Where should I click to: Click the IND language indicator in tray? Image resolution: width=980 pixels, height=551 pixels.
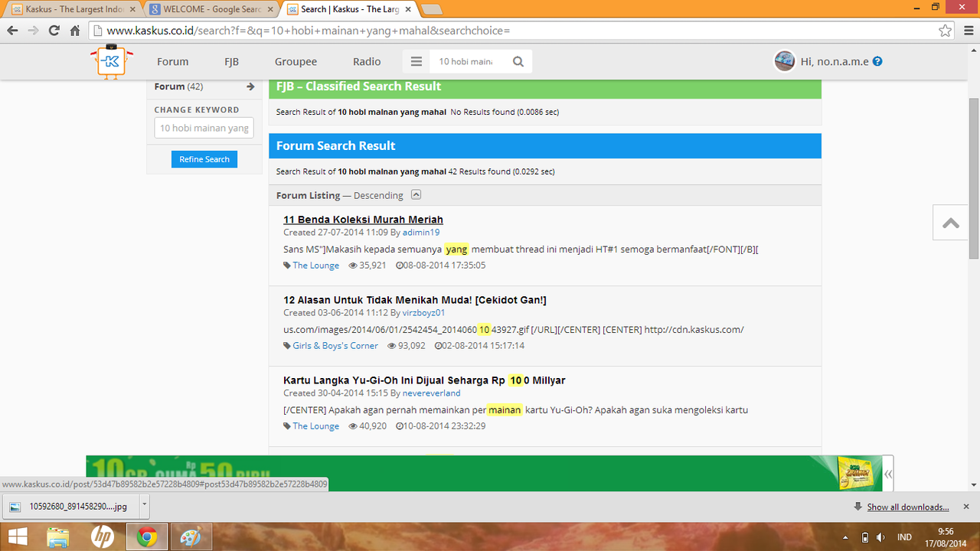(x=904, y=537)
